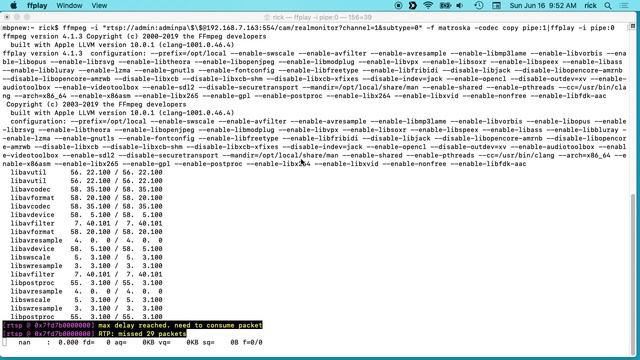Image resolution: width=640 pixels, height=360 pixels.
Task: Click the date and time Sun Jun 16
Action: [x=543, y=6]
